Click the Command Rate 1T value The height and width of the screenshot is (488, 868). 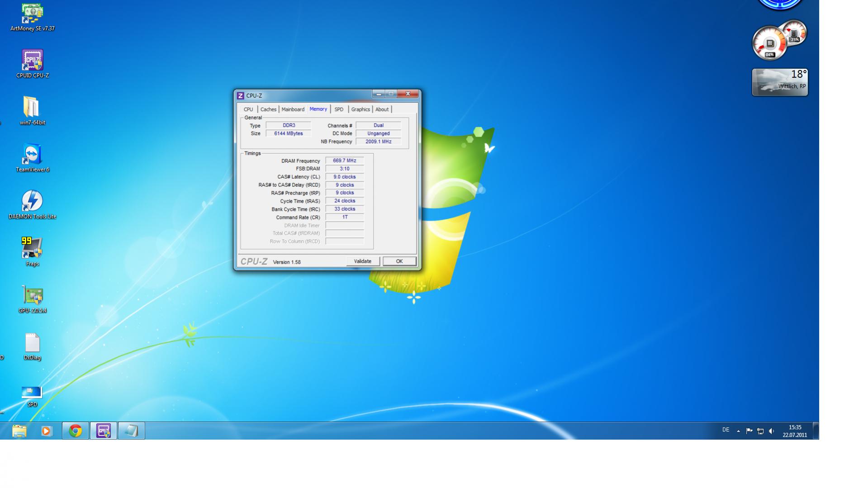pos(345,217)
